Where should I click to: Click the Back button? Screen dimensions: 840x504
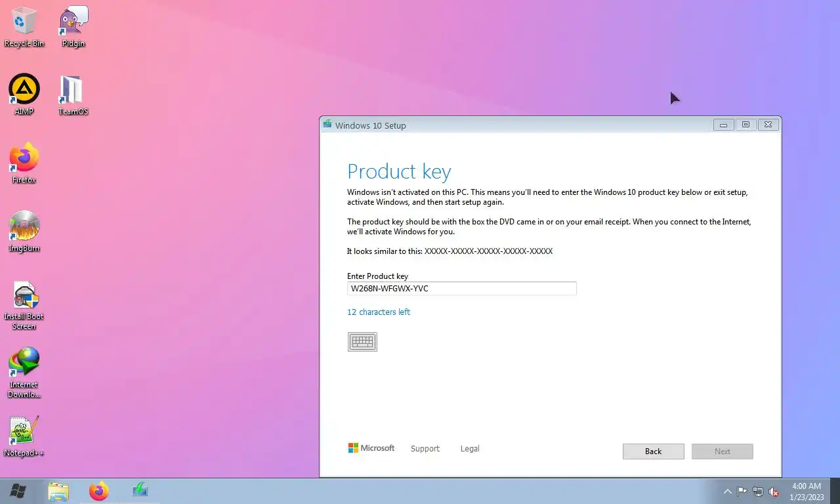[653, 451]
